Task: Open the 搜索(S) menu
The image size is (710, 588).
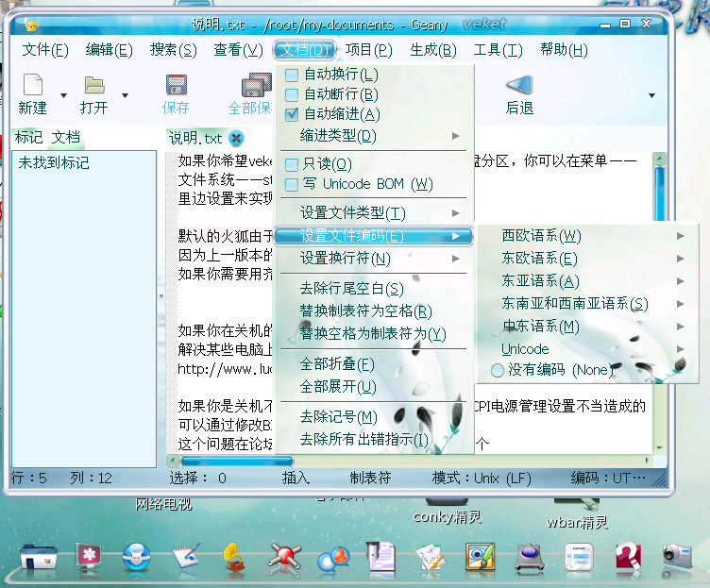Action: [174, 50]
